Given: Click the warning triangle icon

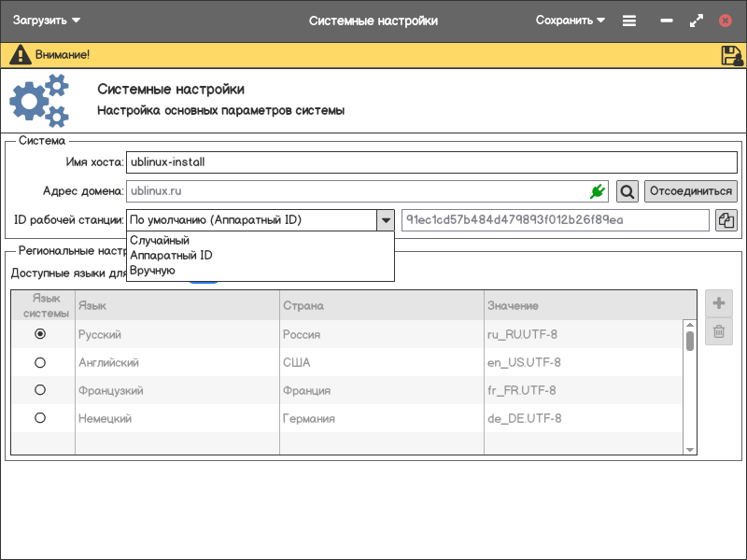Looking at the screenshot, I should tap(20, 55).
